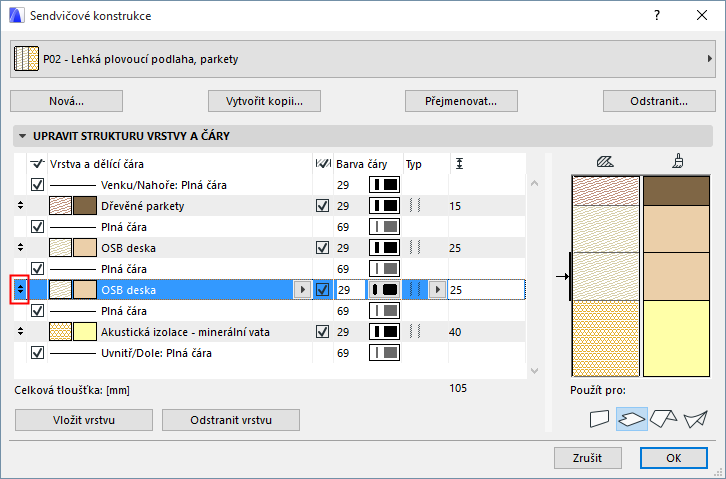Click the cut fill hatch icon above preview
The image size is (726, 479).
[x=603, y=161]
